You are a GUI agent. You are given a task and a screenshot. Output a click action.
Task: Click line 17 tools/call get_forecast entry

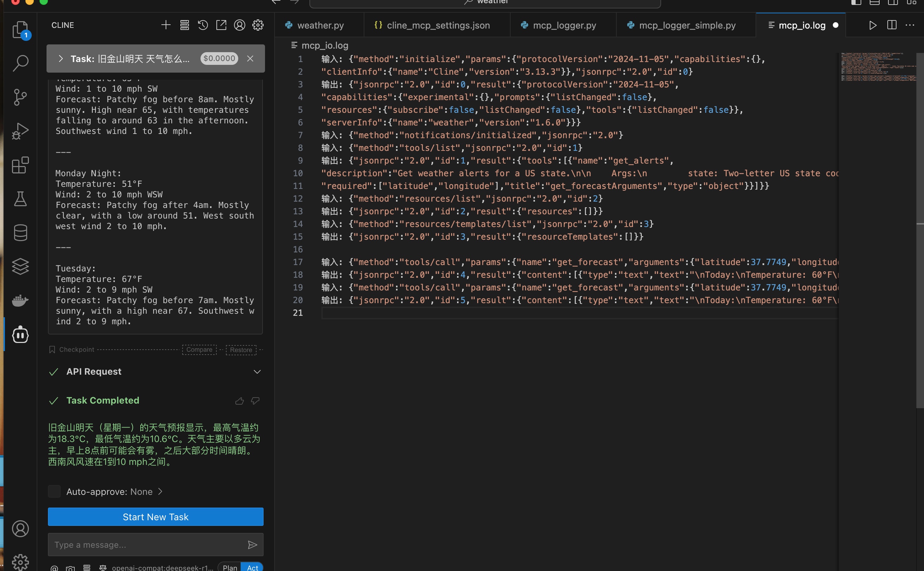(x=579, y=262)
